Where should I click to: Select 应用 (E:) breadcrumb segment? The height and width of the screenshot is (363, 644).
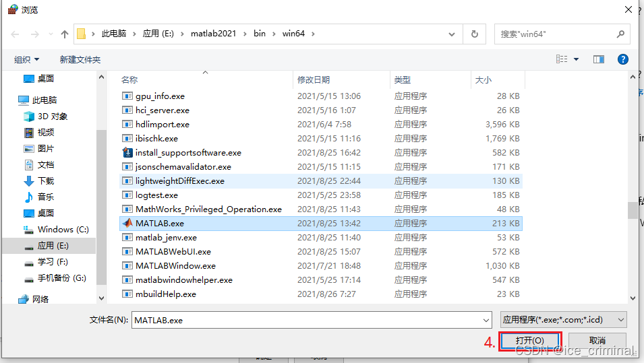click(x=158, y=34)
